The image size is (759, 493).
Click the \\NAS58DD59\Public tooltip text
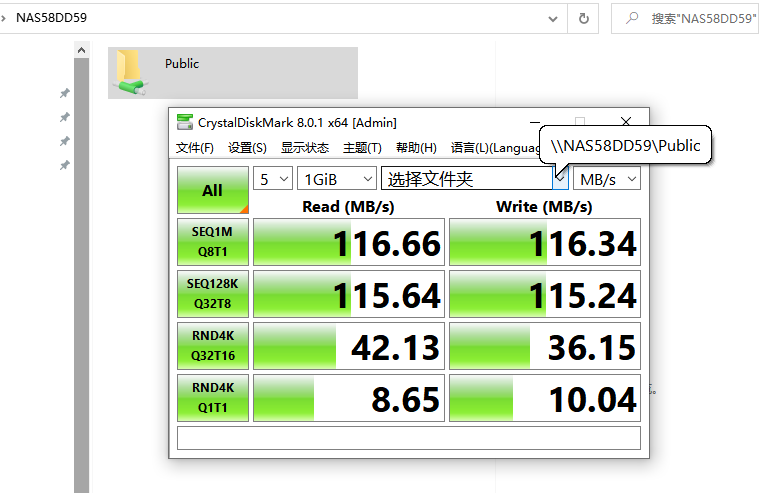pyautogui.click(x=625, y=145)
